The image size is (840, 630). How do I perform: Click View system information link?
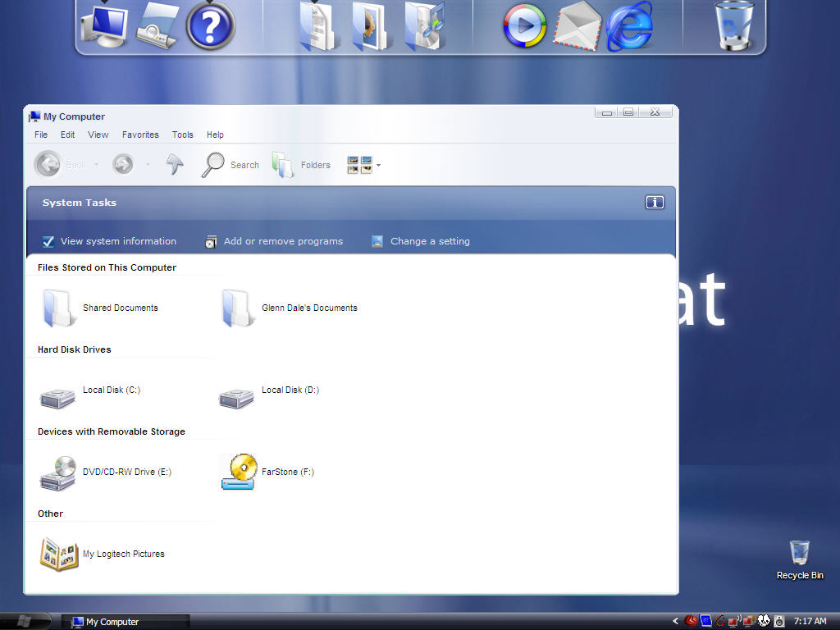(118, 241)
